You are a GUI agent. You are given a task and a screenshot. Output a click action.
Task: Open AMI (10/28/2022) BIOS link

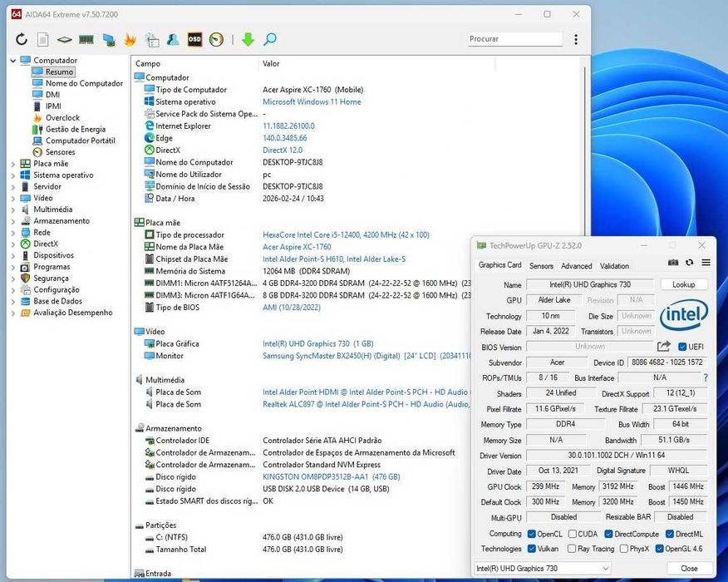pos(292,307)
